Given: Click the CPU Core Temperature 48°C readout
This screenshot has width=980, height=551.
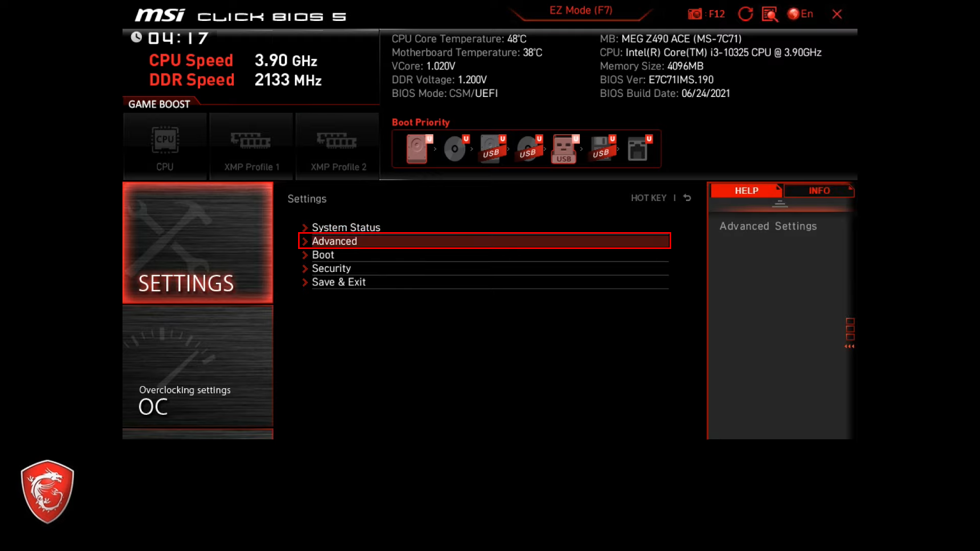Looking at the screenshot, I should tap(459, 39).
